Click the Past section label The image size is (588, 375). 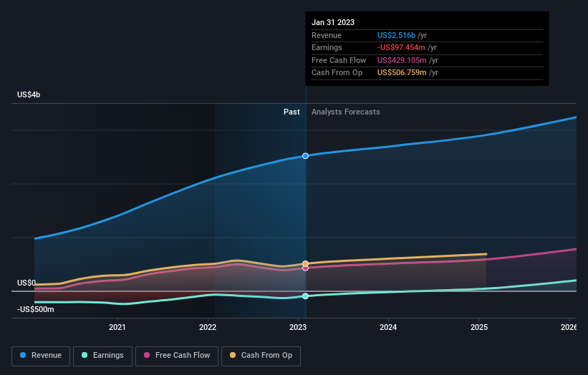[x=291, y=112]
